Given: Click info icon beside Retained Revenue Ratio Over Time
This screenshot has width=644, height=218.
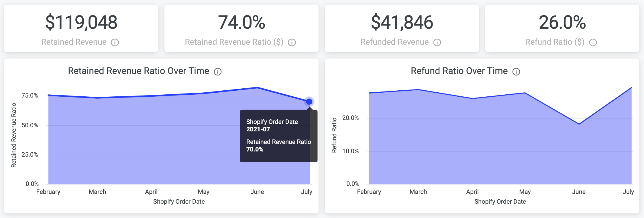Looking at the screenshot, I should click(218, 71).
